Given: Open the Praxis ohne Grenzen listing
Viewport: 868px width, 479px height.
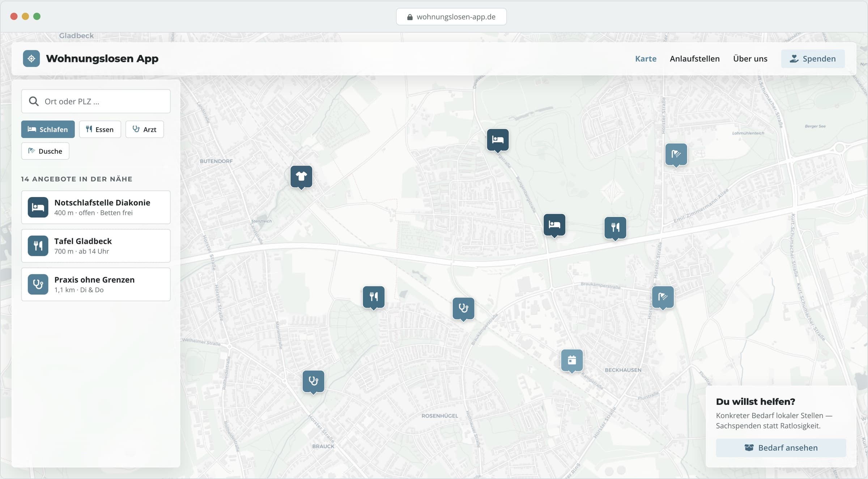Looking at the screenshot, I should click(96, 285).
